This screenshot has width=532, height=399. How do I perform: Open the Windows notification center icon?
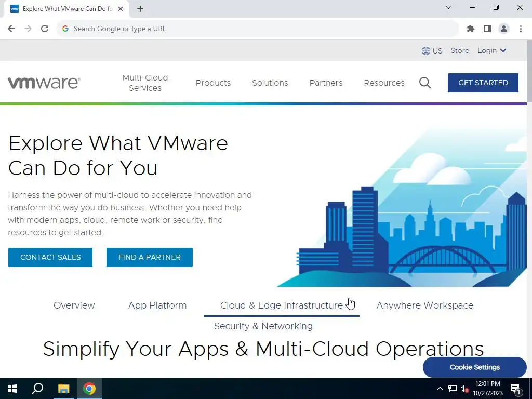click(x=516, y=389)
